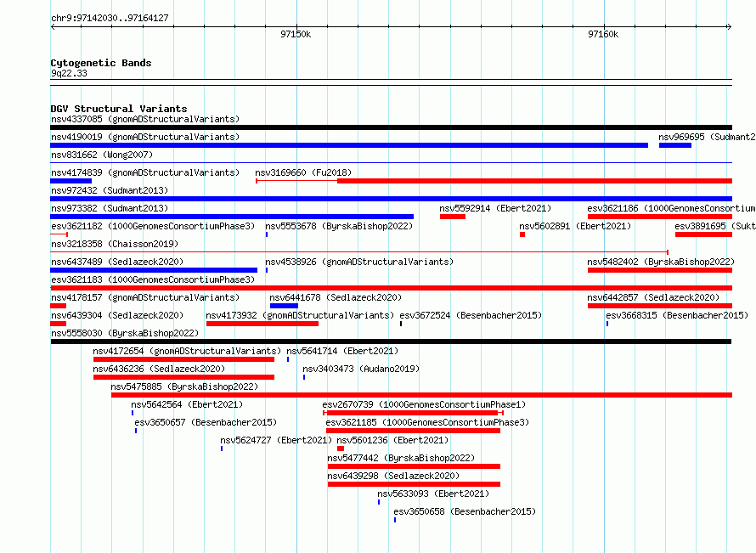Select the nsv5642564 (Ebert2021) label

[187, 404]
